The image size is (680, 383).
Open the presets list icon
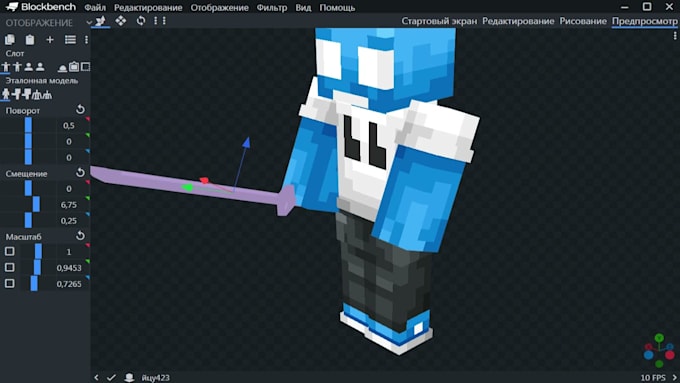(x=70, y=40)
